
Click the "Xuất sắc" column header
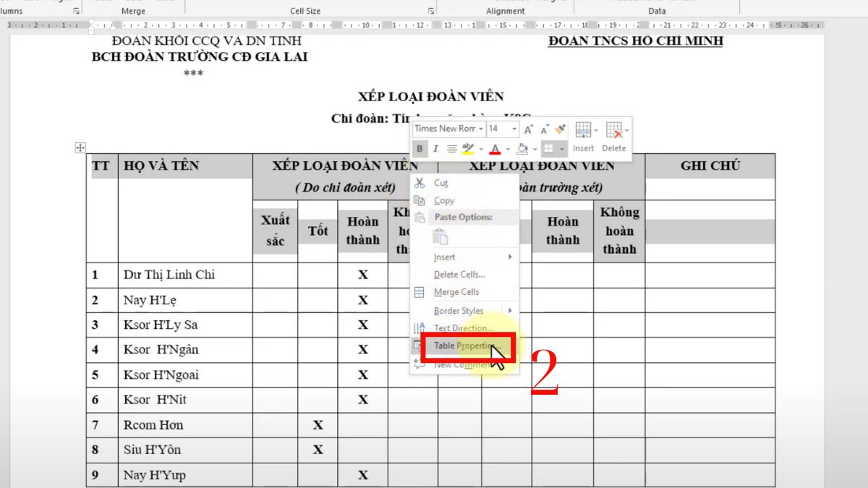(275, 231)
